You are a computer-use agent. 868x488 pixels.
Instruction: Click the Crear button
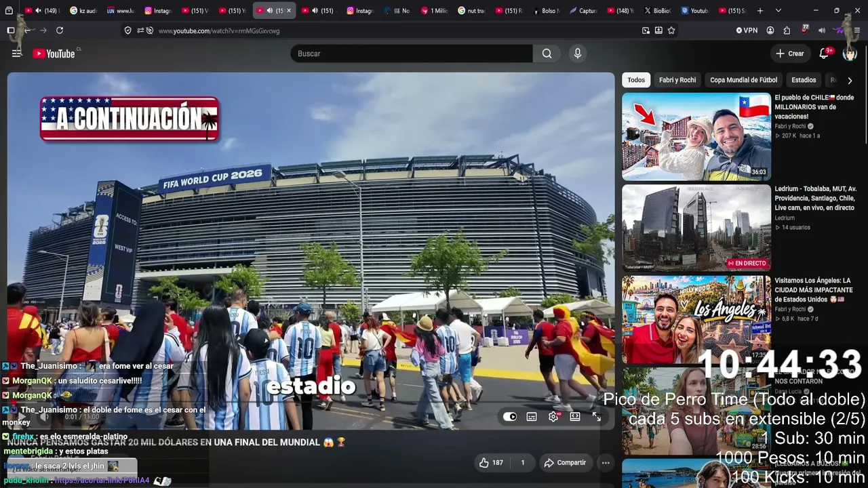point(790,54)
